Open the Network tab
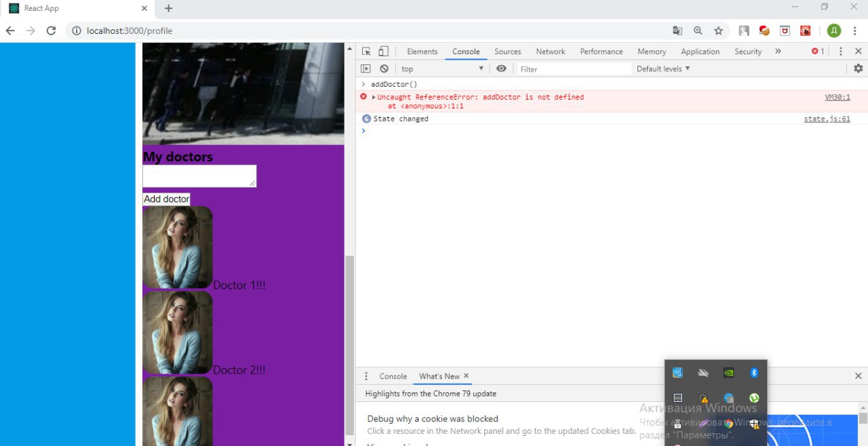 pyautogui.click(x=550, y=52)
